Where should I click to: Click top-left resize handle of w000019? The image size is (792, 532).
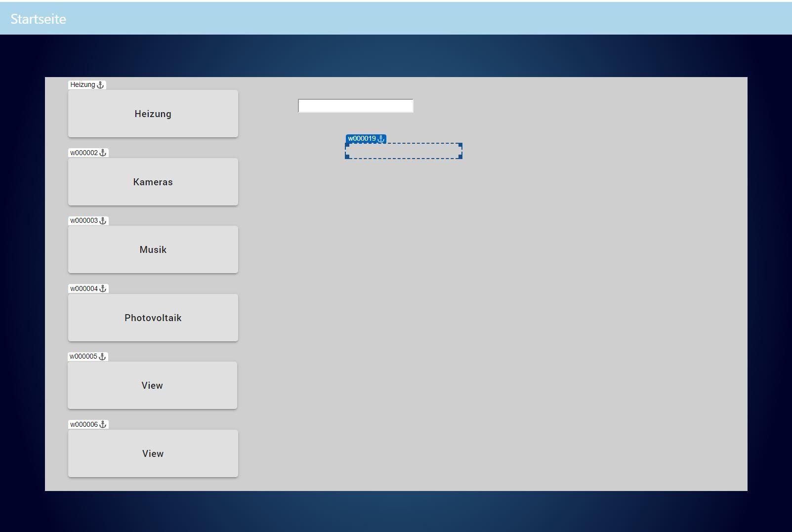click(x=347, y=145)
